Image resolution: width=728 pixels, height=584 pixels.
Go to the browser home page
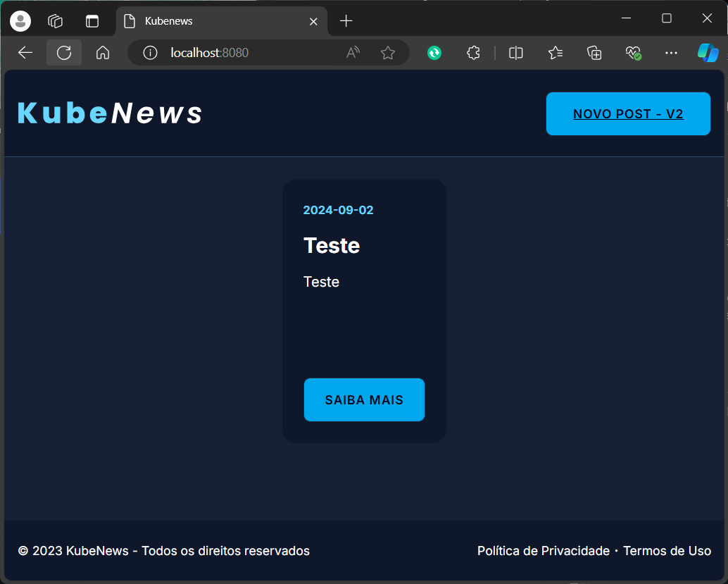pos(103,53)
